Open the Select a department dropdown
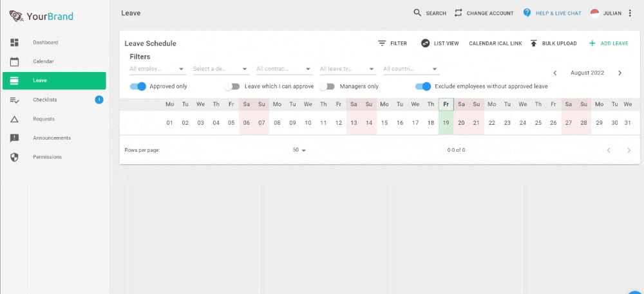The height and width of the screenshot is (294, 644). [x=222, y=69]
